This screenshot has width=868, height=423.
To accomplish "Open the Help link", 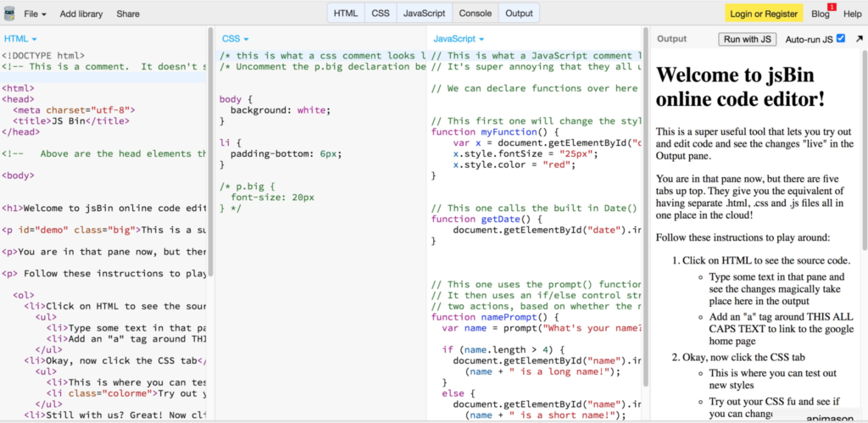I will tap(853, 14).
